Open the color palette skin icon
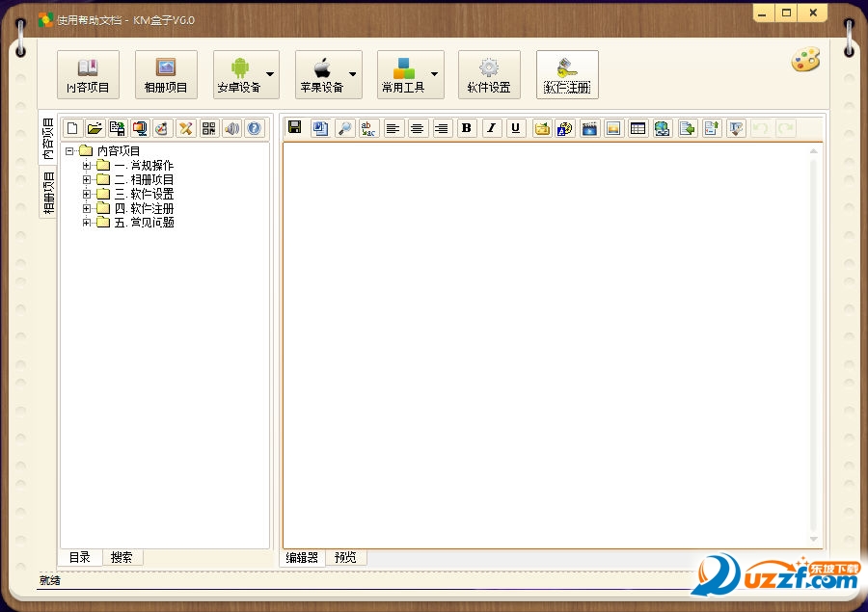The width and height of the screenshot is (868, 612). point(805,60)
